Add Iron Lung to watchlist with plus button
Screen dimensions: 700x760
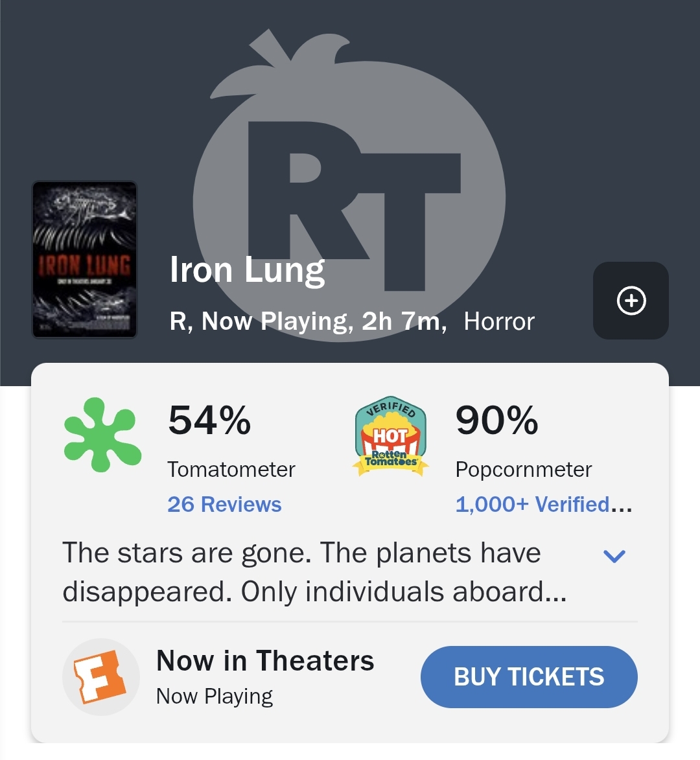point(631,301)
